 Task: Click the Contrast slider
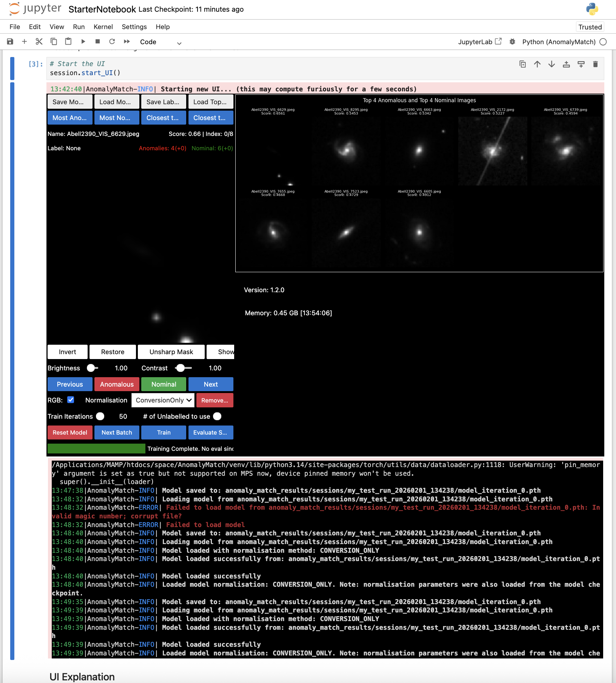point(184,368)
